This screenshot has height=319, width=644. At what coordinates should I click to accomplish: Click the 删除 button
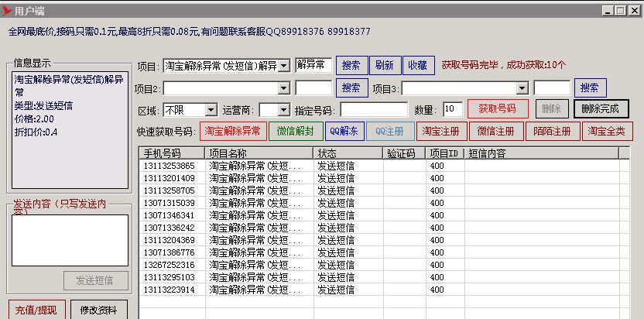pyautogui.click(x=552, y=109)
